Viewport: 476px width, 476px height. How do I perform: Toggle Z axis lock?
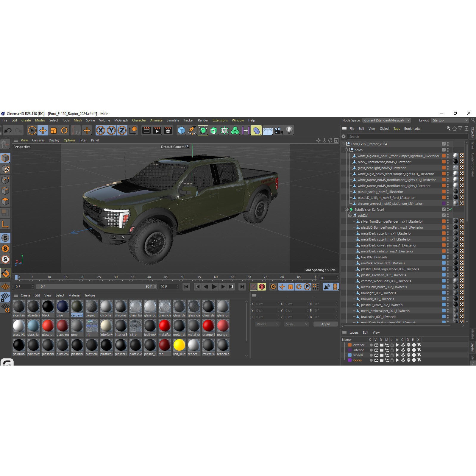[122, 130]
